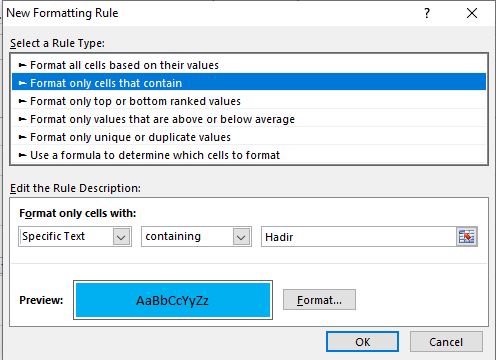496x360 pixels.
Task: Click the question mark help icon
Action: tap(427, 13)
